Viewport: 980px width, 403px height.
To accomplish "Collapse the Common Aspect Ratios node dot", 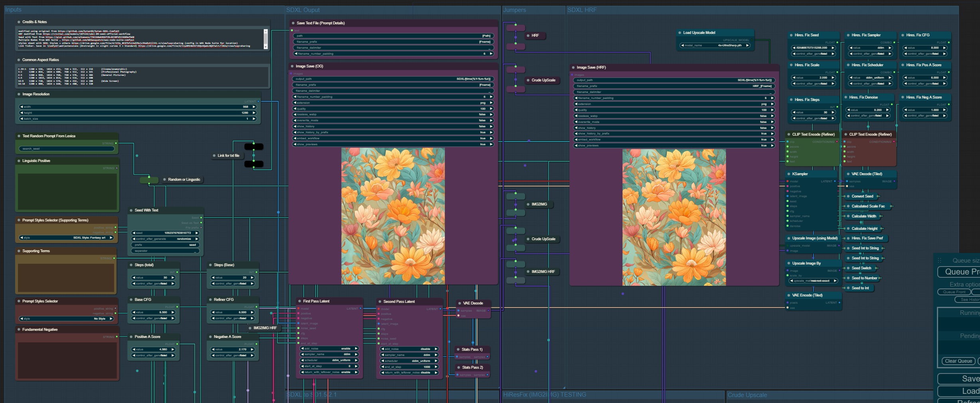I will pyautogui.click(x=19, y=60).
